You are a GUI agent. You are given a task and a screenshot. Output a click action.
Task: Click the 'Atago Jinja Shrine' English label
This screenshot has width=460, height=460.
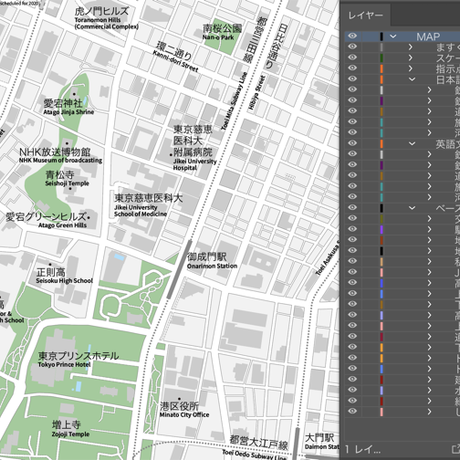tap(69, 112)
